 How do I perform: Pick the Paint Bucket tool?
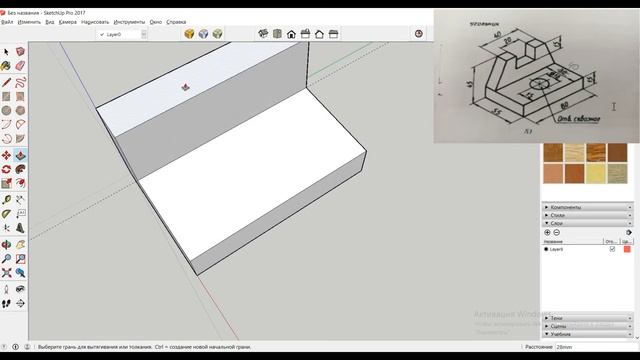[6, 66]
